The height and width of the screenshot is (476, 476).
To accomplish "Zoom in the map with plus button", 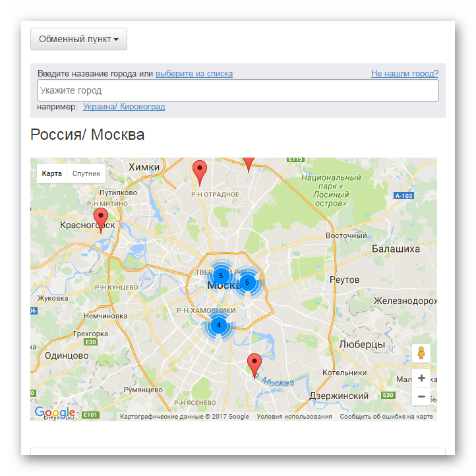I will tap(421, 378).
